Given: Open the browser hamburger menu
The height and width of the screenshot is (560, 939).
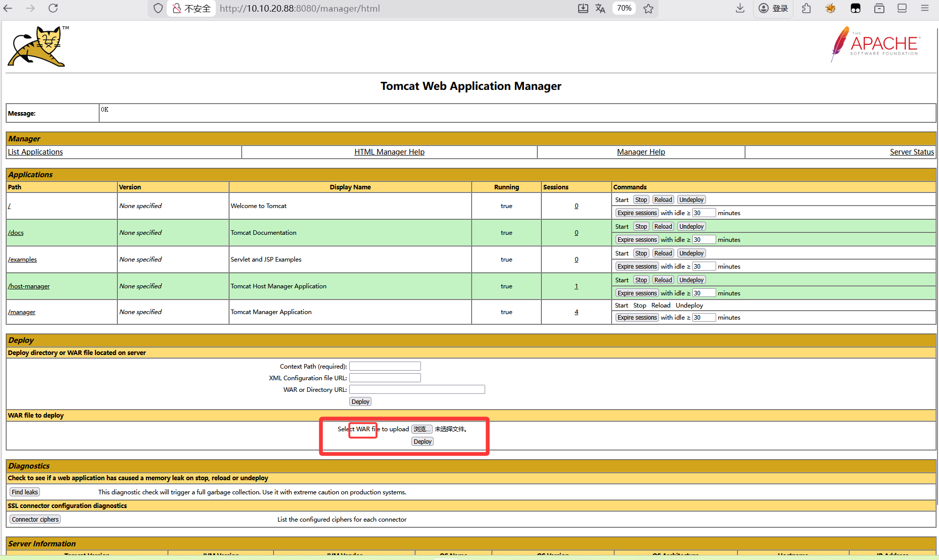Looking at the screenshot, I should (x=924, y=8).
